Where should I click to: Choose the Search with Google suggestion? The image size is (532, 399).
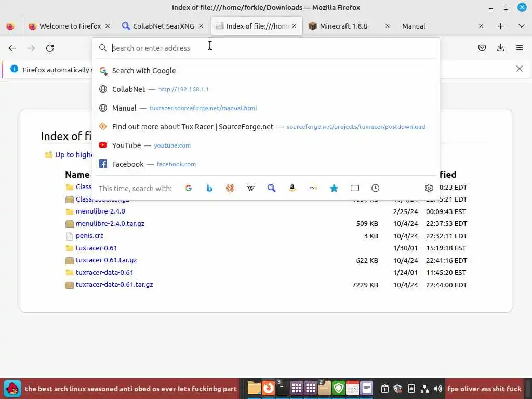(x=266, y=71)
